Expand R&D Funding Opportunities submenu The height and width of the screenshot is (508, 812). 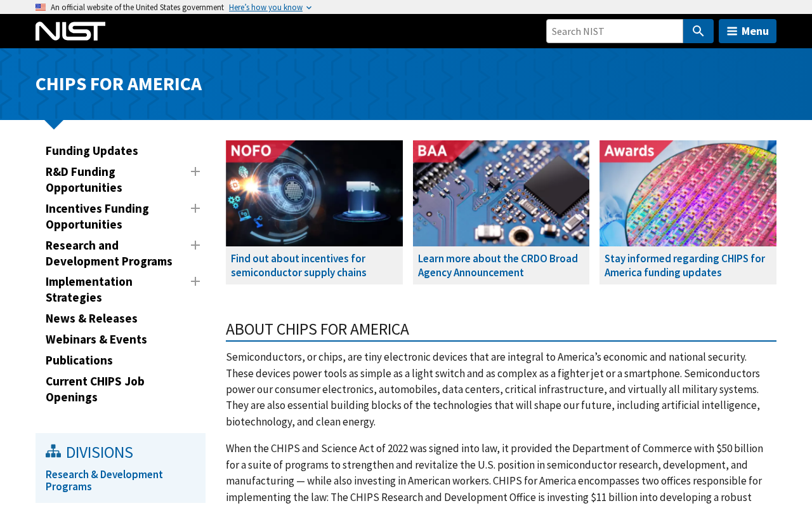pyautogui.click(x=195, y=171)
